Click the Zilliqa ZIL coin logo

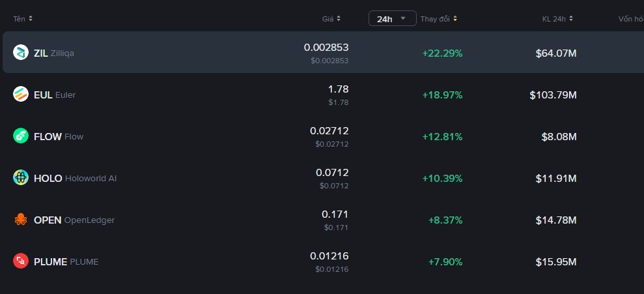[21, 53]
